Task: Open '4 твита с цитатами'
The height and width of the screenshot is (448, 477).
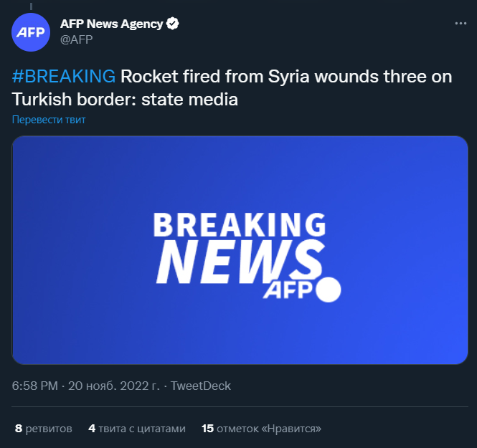Action: point(137,429)
